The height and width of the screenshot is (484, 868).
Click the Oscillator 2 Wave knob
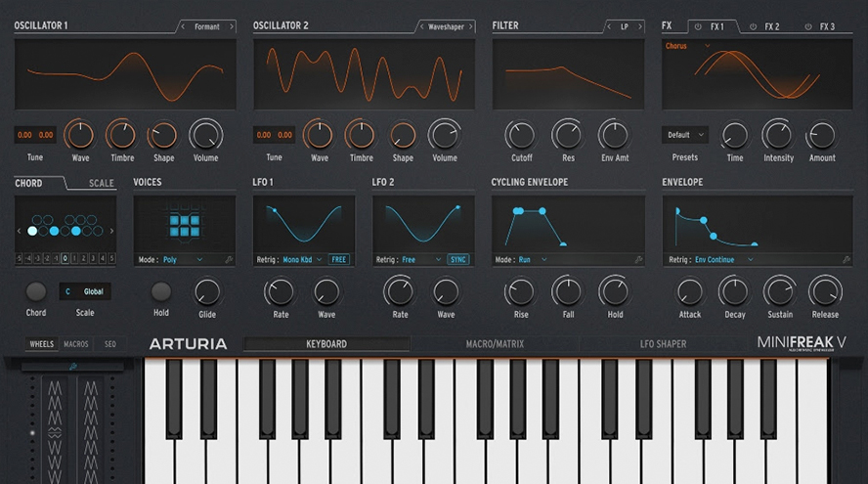(x=320, y=135)
